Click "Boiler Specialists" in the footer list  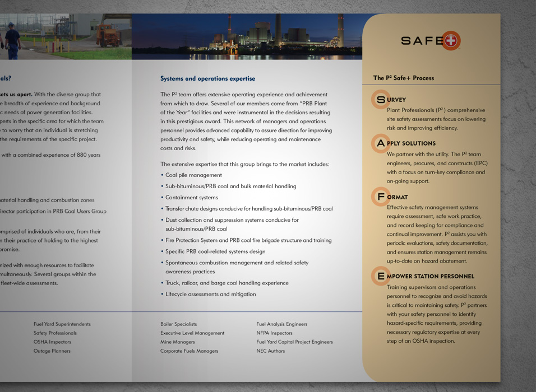point(179,324)
